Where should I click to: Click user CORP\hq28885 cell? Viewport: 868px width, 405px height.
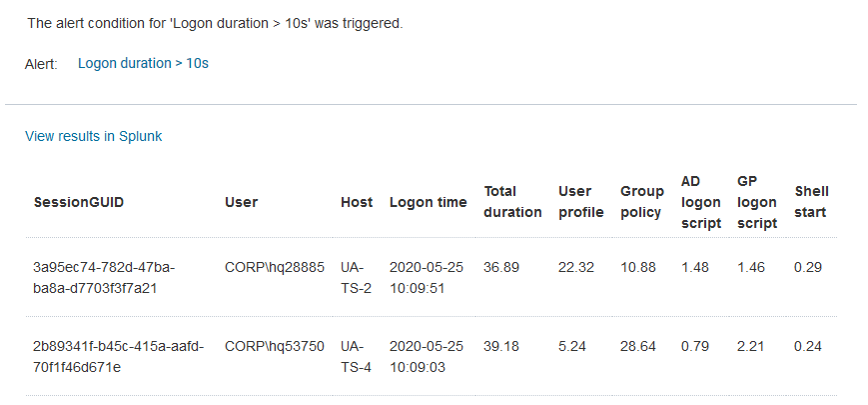coord(275,268)
